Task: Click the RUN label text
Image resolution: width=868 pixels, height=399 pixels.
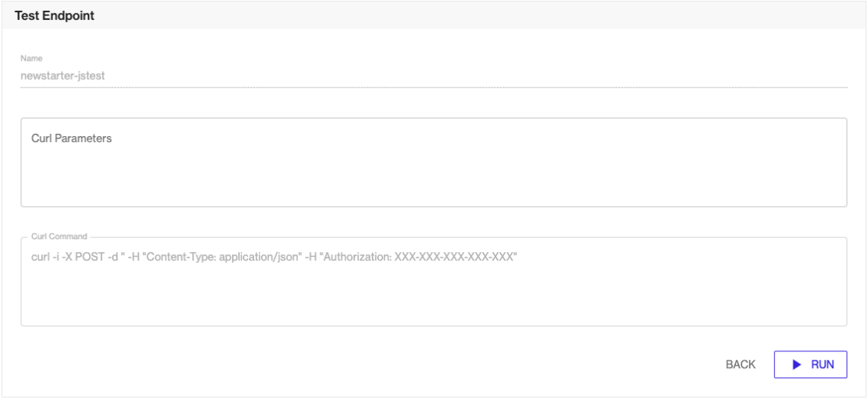Action: pos(823,364)
